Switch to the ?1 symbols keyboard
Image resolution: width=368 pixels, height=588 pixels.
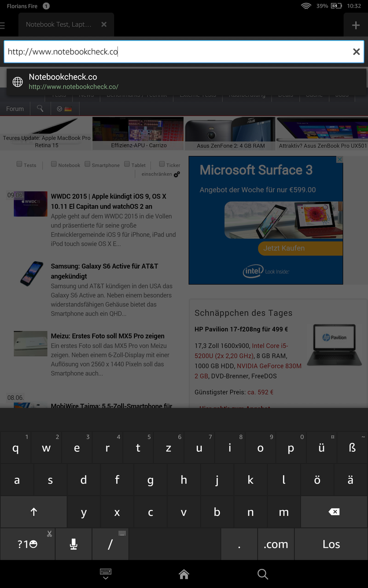pyautogui.click(x=27, y=544)
